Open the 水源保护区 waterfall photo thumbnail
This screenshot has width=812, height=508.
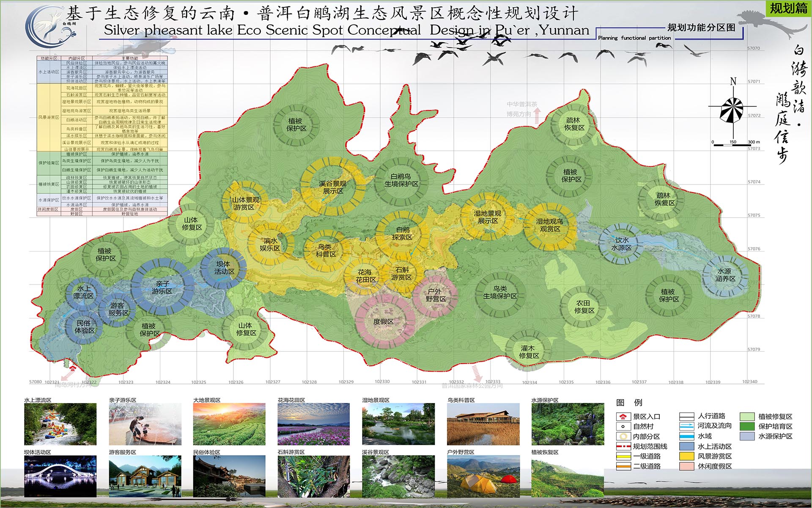pos(568,424)
